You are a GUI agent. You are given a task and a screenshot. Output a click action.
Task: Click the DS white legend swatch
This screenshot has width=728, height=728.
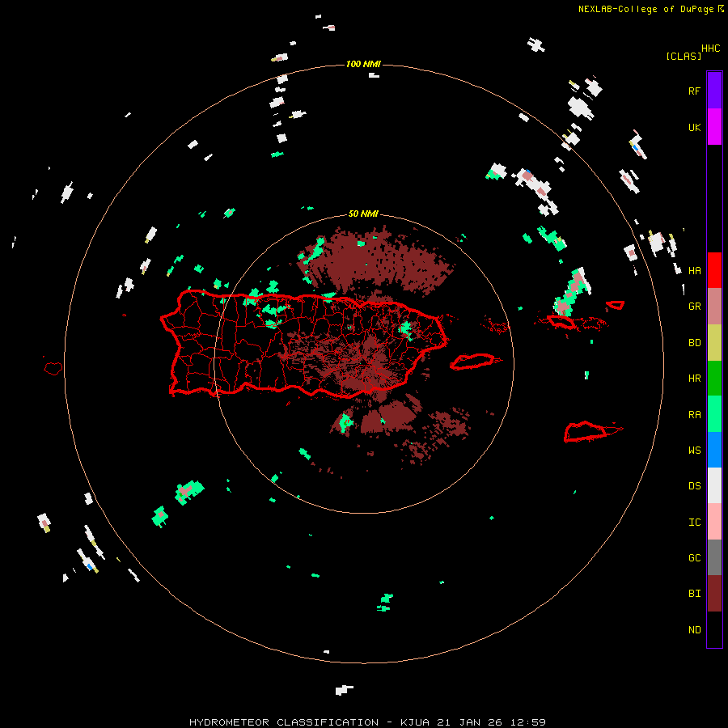point(714,485)
